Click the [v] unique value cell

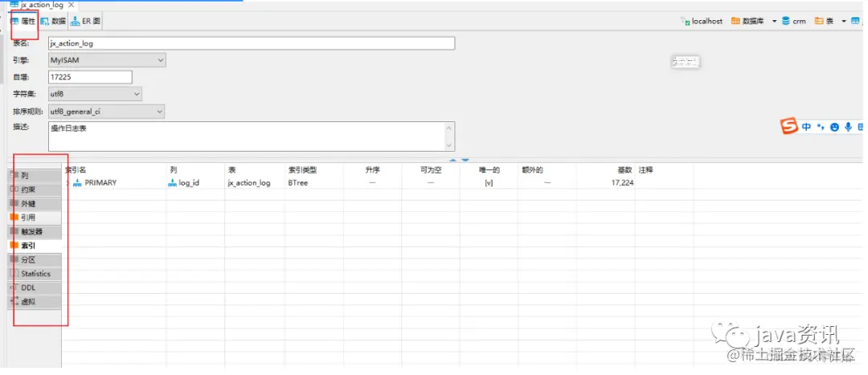[x=489, y=182]
